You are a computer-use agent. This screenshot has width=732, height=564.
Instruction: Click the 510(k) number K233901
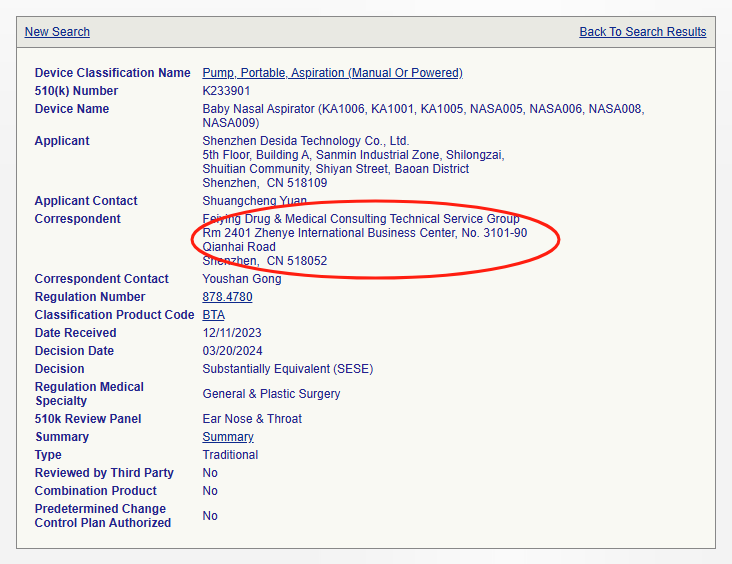coord(226,91)
